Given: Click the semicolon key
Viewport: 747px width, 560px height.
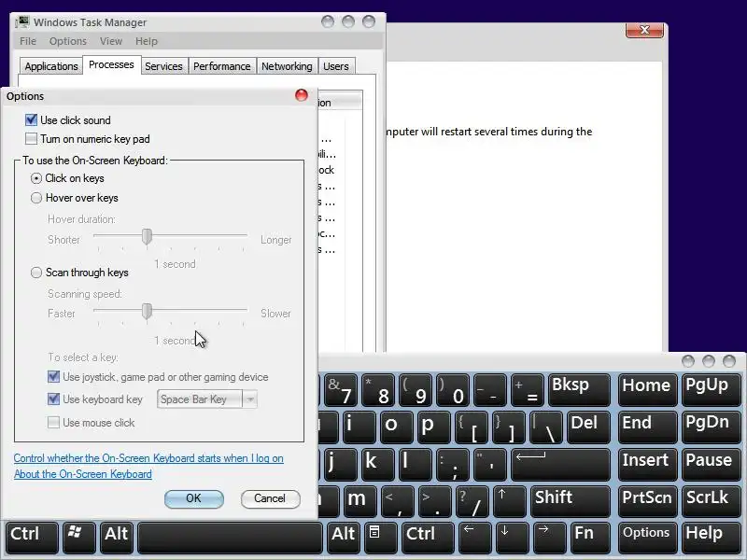Looking at the screenshot, I should click(x=453, y=463).
